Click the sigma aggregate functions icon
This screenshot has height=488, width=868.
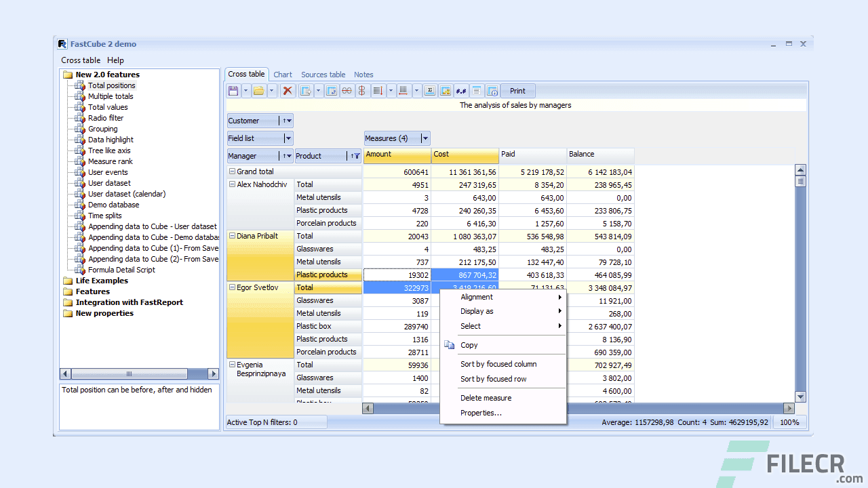click(430, 90)
